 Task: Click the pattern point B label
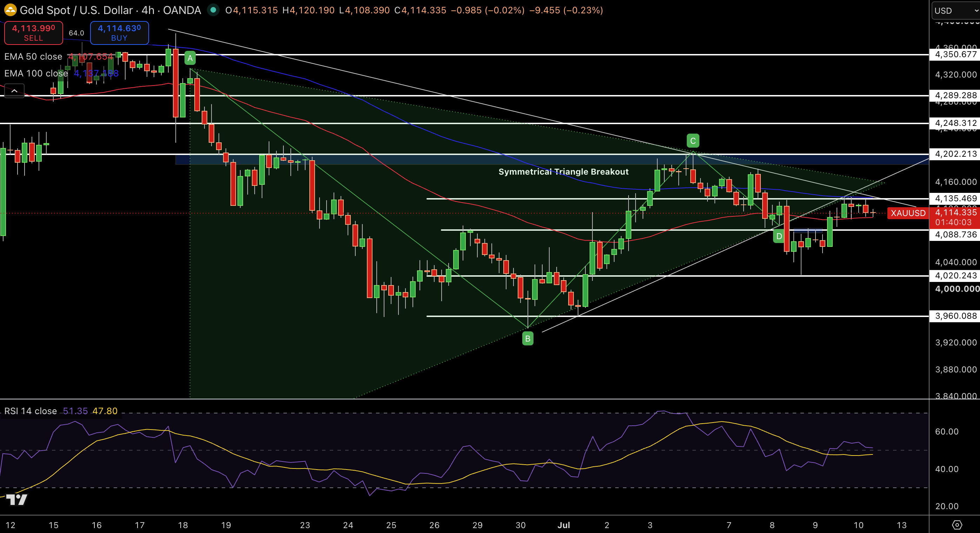(x=528, y=339)
